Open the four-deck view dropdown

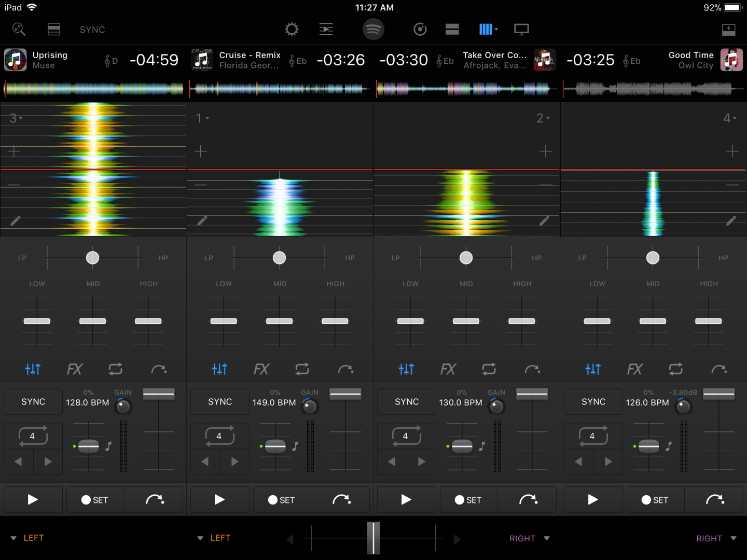488,30
